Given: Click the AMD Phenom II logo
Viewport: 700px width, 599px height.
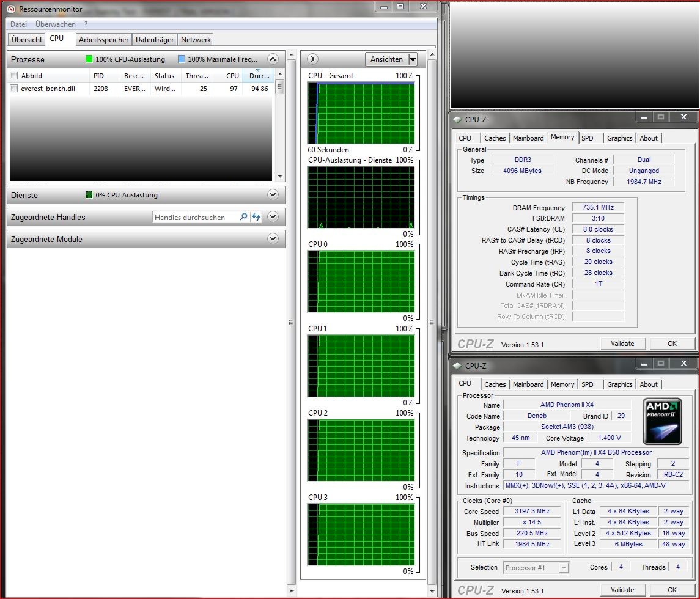Looking at the screenshot, I should click(x=663, y=421).
